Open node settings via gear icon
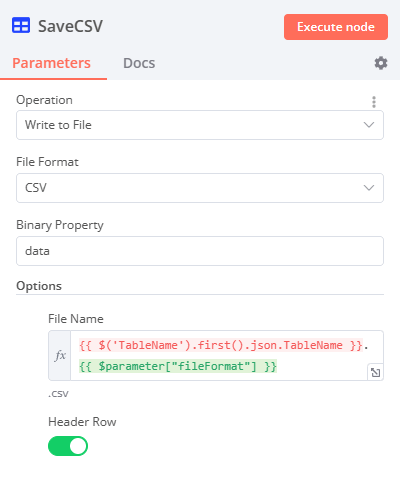The width and height of the screenshot is (400, 500). pos(381,63)
